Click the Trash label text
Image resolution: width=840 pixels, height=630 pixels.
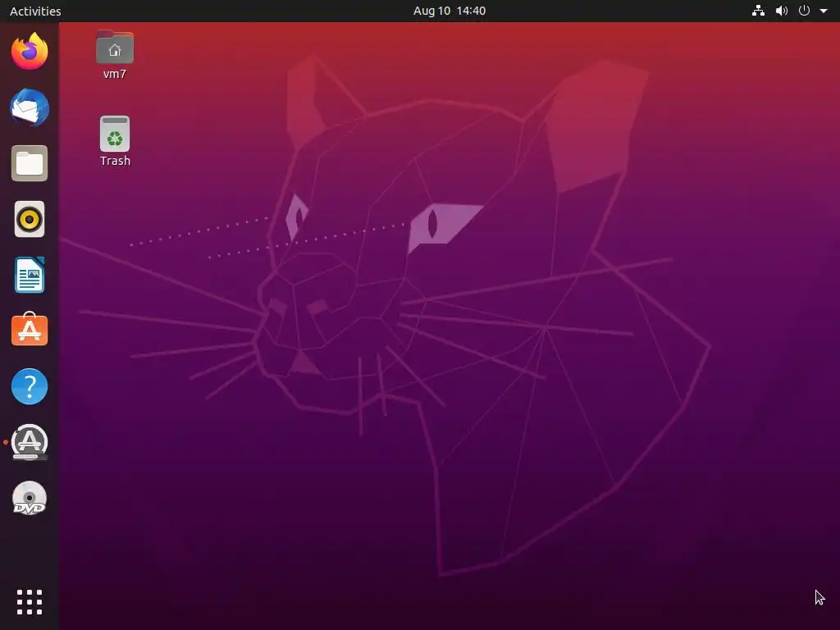click(x=115, y=161)
